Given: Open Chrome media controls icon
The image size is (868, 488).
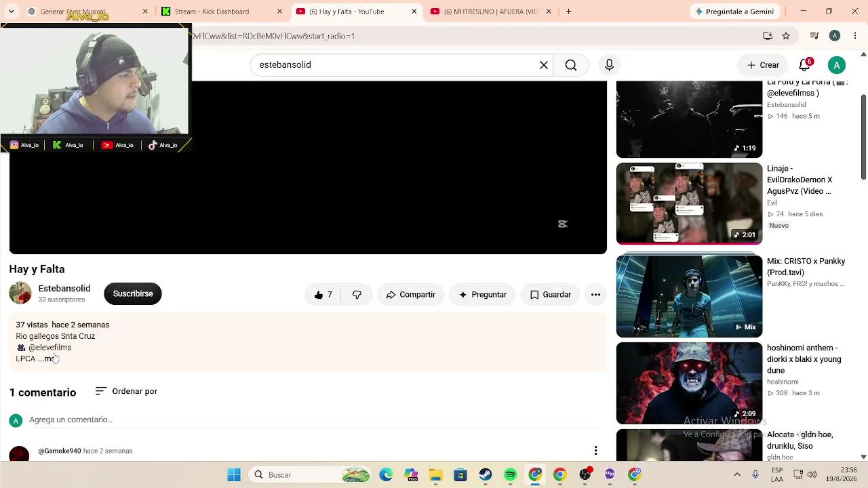Looking at the screenshot, I should 814,36.
